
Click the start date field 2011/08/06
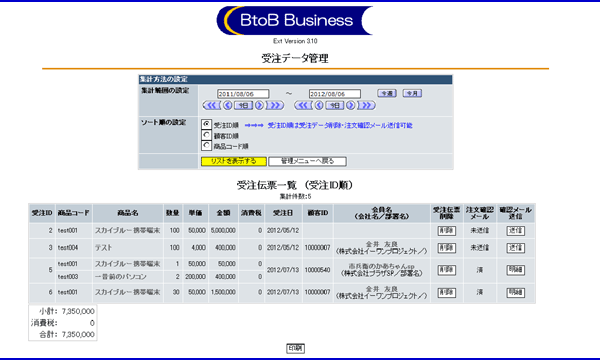pos(243,94)
